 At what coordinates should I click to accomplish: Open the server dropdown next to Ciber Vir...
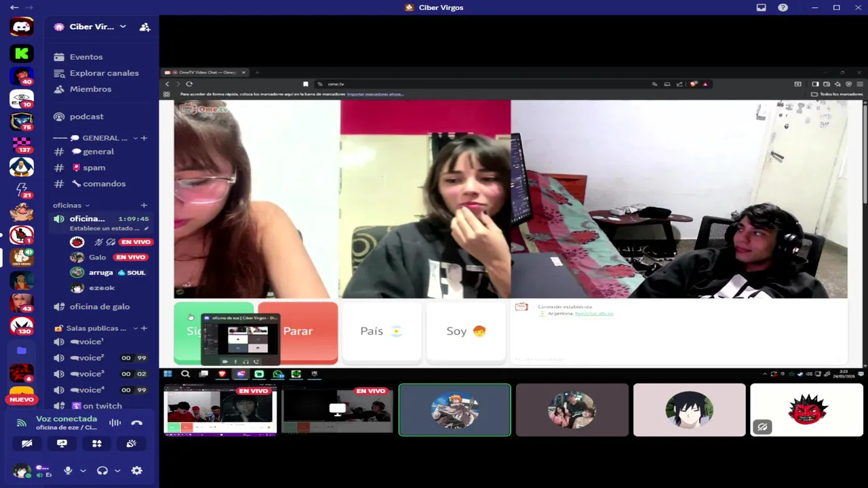point(123,26)
